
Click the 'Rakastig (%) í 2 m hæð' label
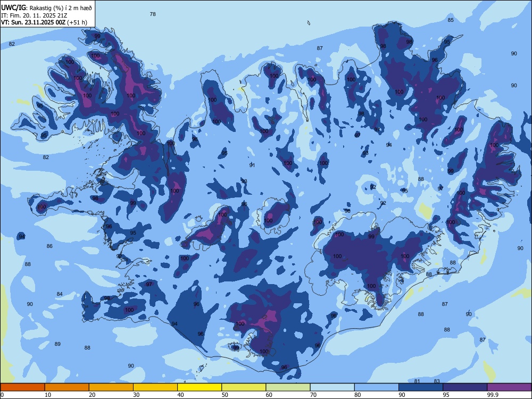[61, 8]
